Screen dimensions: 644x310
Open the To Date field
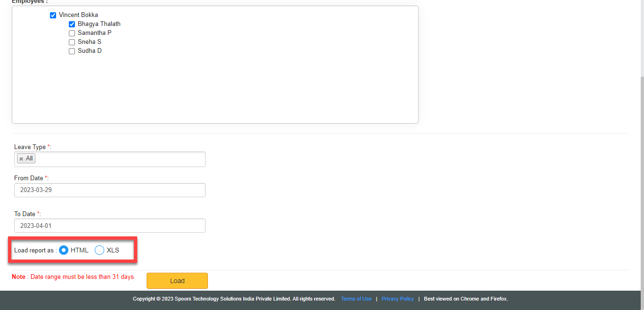pyautogui.click(x=109, y=226)
